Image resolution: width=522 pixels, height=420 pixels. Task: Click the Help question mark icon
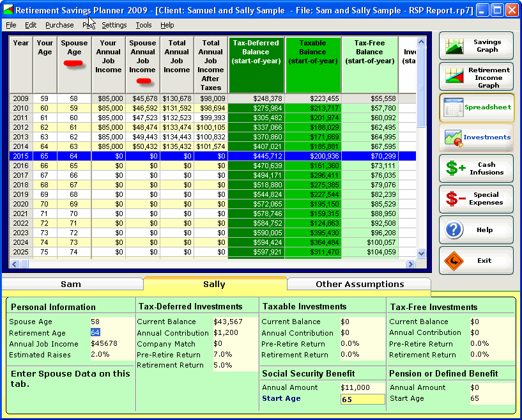click(x=454, y=229)
